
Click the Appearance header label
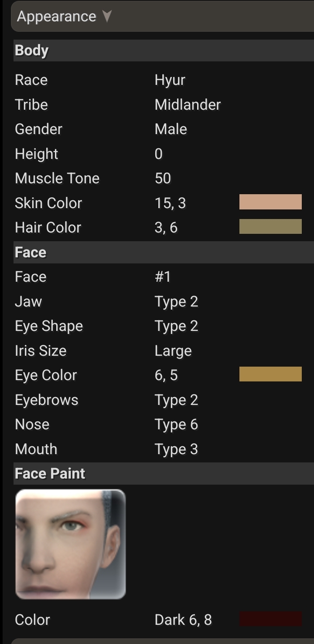coord(56,17)
